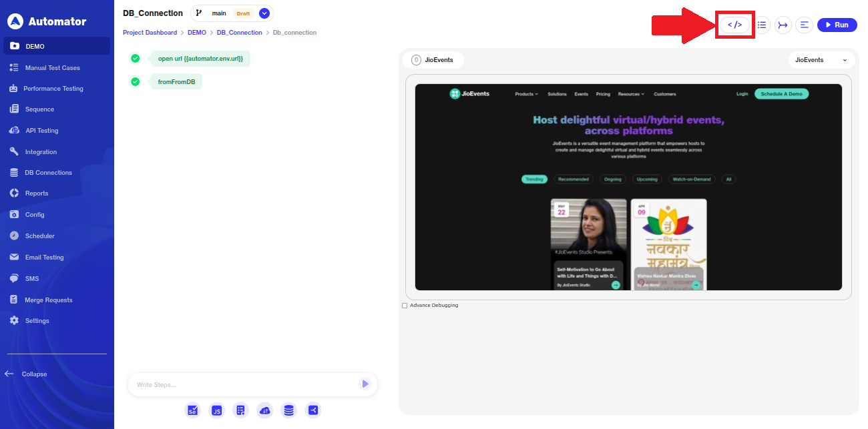Expand the main branch dropdown arrow
This screenshot has height=429, width=868.
point(264,13)
